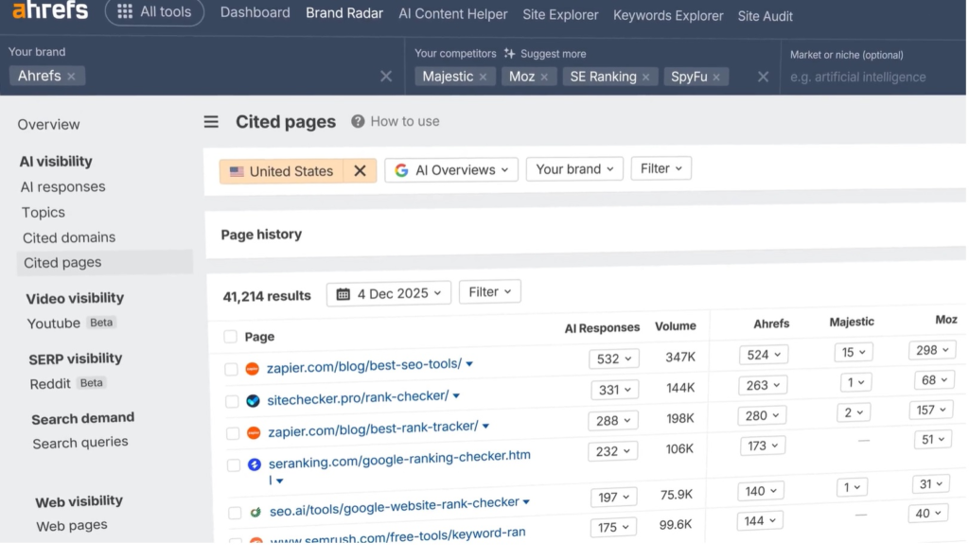Viewport: 969px width, 560px height.
Task: Open the Your brand dropdown filter
Action: [573, 168]
